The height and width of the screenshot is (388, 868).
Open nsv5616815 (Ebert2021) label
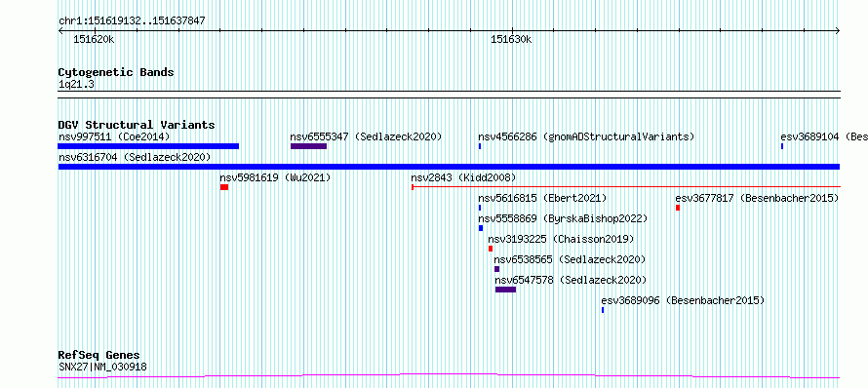542,198
